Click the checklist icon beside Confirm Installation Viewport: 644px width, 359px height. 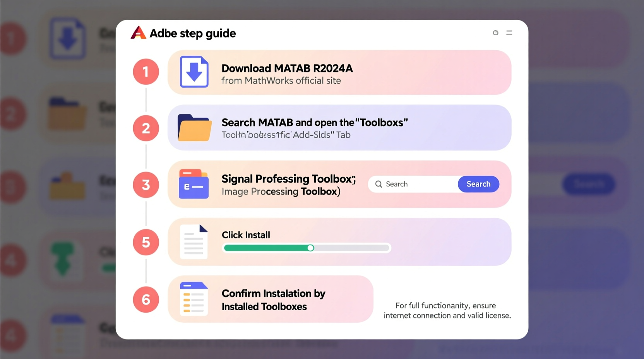pyautogui.click(x=194, y=299)
